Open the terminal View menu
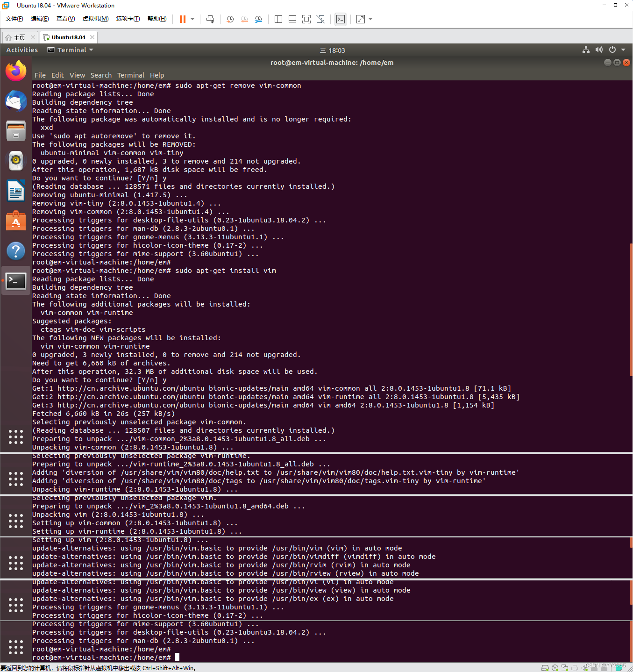This screenshot has height=672, width=633. click(78, 75)
